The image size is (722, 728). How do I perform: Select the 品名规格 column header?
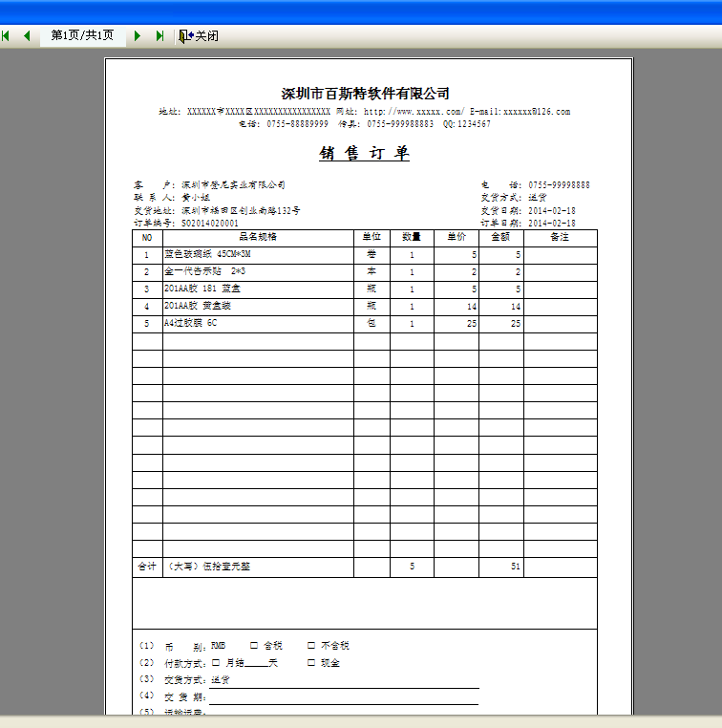click(258, 237)
